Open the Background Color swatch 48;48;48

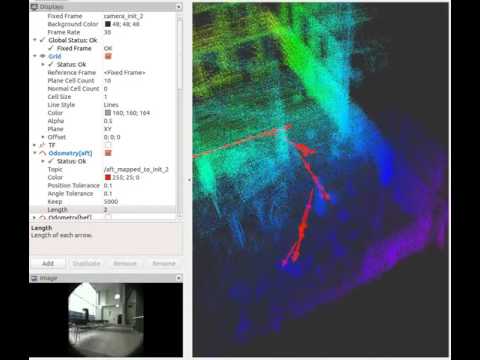click(108, 24)
